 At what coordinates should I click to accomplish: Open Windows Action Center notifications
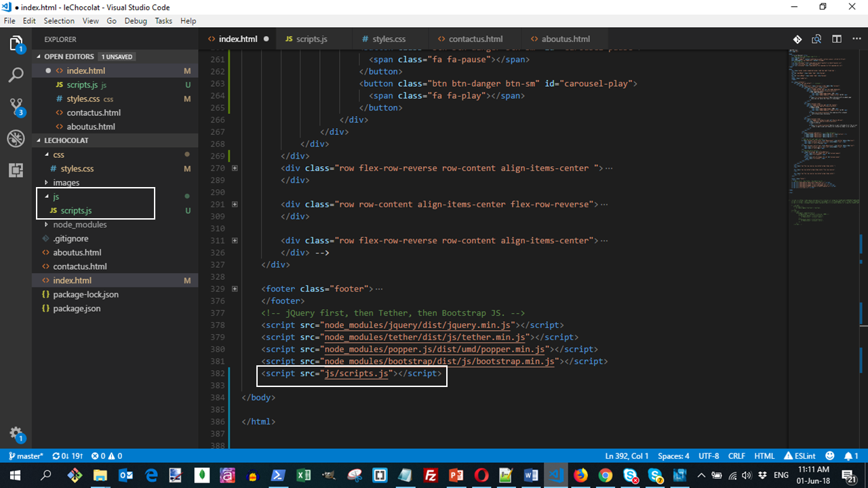click(x=850, y=475)
